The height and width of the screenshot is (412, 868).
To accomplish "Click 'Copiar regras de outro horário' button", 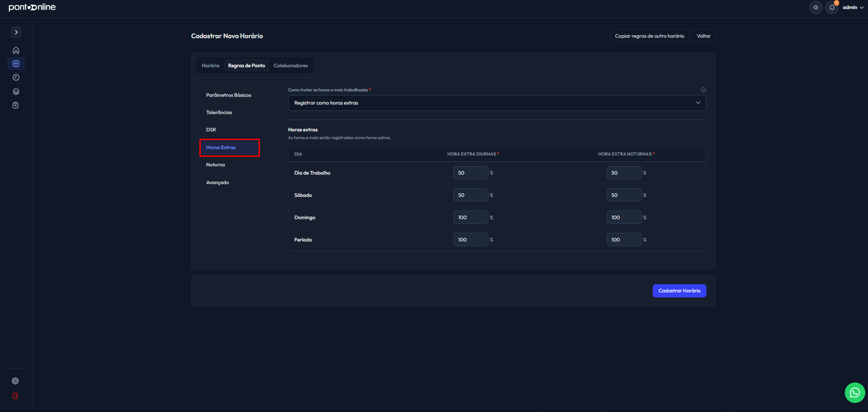I will point(649,36).
